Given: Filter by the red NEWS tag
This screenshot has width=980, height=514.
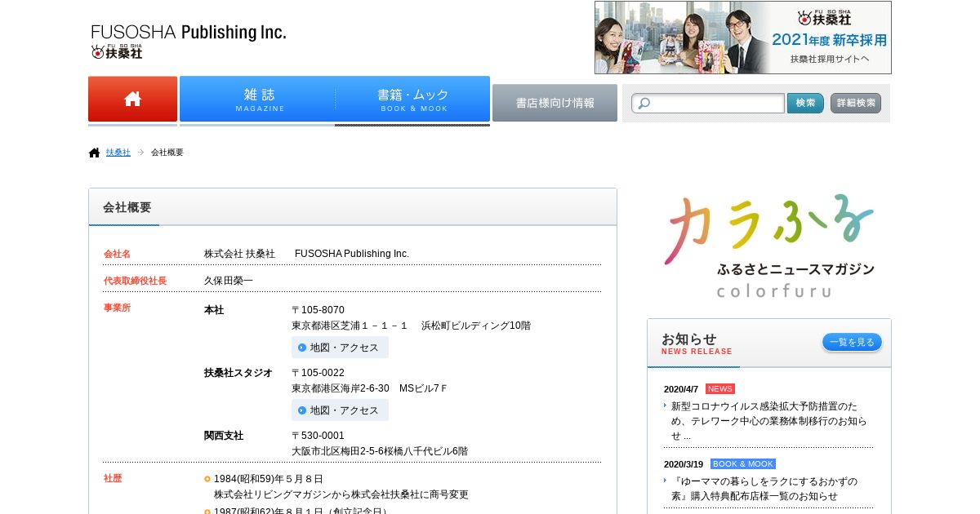Looking at the screenshot, I should (x=720, y=389).
